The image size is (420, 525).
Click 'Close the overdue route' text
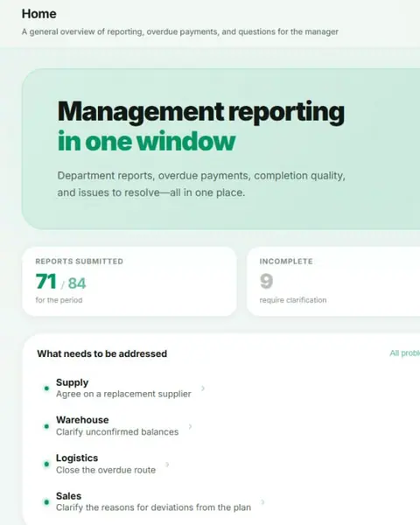[x=106, y=470]
